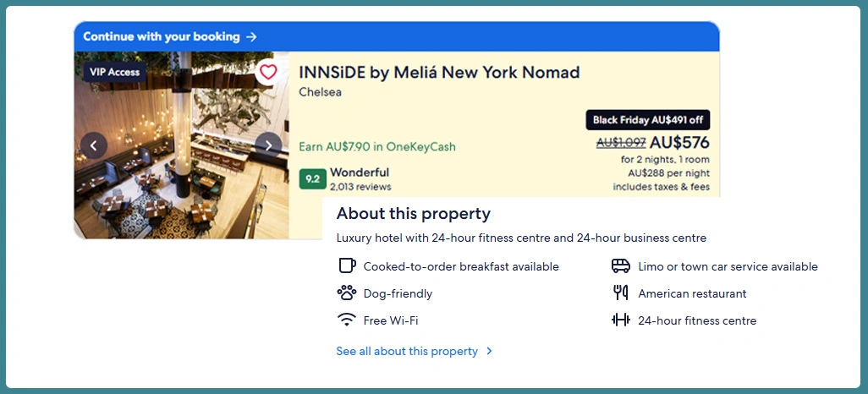Image resolution: width=868 pixels, height=394 pixels.
Task: Click the VIP Access badge
Action: tap(114, 72)
